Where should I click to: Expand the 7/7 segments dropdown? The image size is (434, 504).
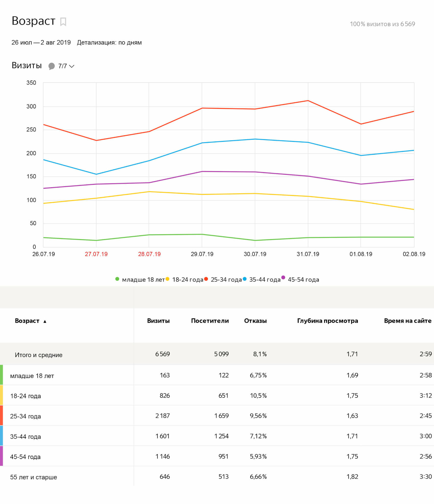[x=66, y=66]
